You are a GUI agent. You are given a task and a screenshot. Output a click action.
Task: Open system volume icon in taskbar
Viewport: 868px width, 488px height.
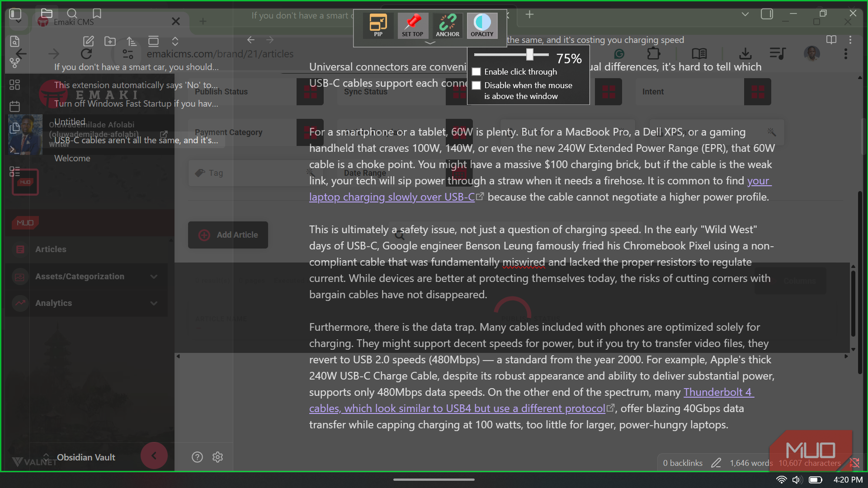coord(797,480)
